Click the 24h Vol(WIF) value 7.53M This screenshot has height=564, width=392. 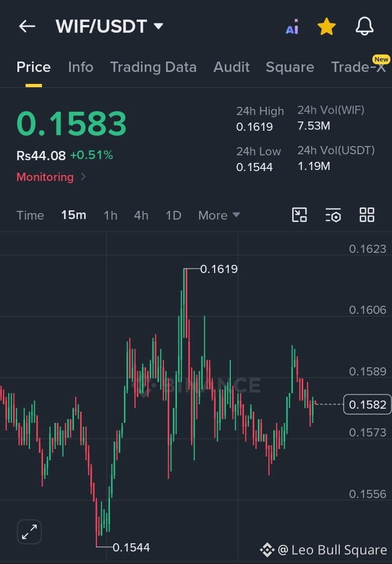tap(314, 125)
